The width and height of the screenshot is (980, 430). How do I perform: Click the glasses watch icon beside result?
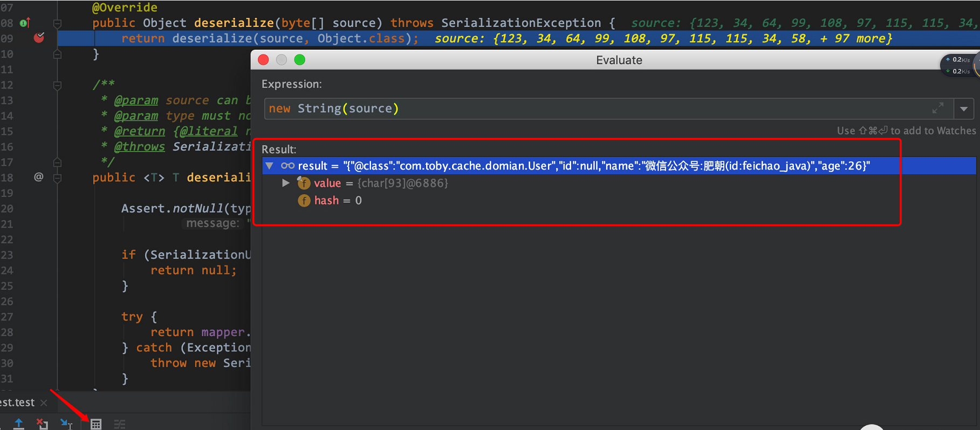coord(287,166)
